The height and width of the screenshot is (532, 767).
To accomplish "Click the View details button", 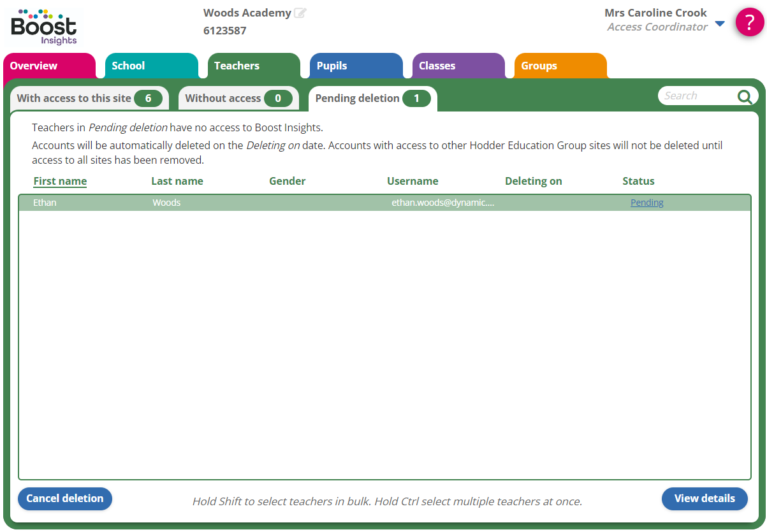I will (705, 498).
